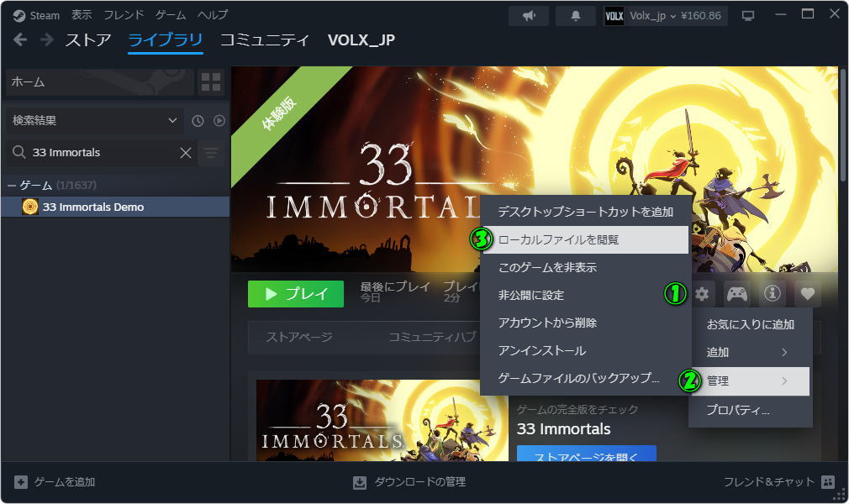This screenshot has height=504, width=849.
Task: Choose 非公開に設定
Action: [585, 295]
